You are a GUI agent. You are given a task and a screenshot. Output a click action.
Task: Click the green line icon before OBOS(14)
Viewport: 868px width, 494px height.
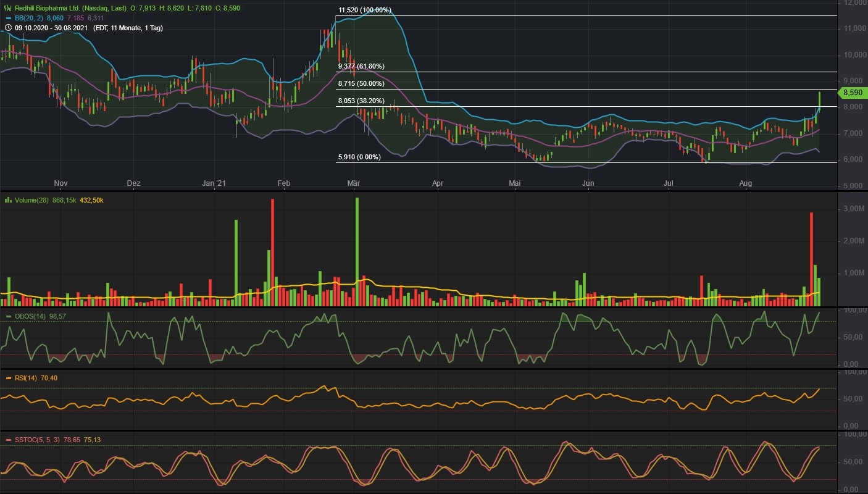9,315
